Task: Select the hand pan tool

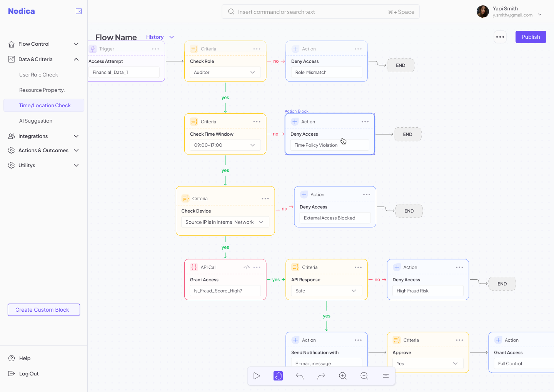Action: pos(278,376)
